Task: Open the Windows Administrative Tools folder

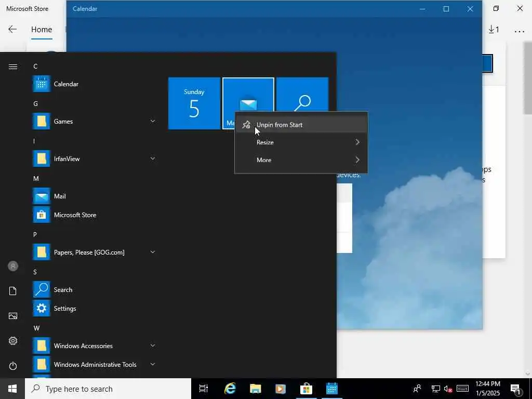Action: (x=95, y=364)
